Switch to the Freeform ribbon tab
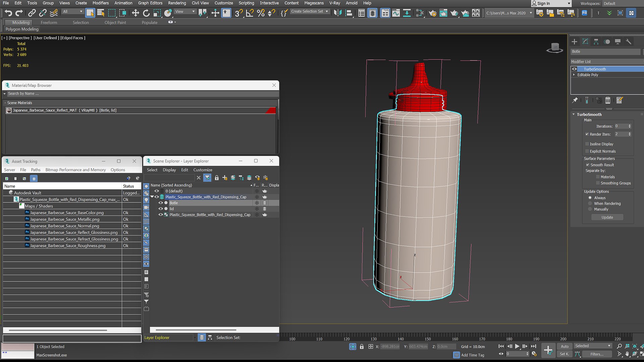The image size is (644, 362). coord(49,22)
